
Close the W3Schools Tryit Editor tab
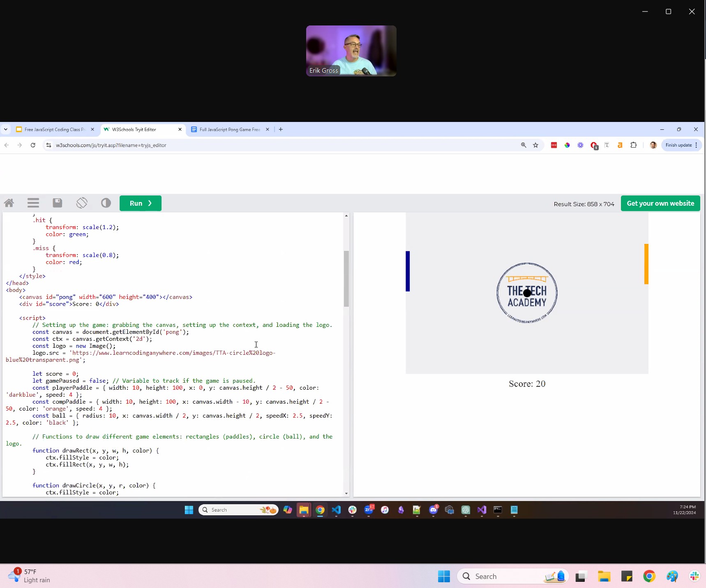tap(180, 129)
